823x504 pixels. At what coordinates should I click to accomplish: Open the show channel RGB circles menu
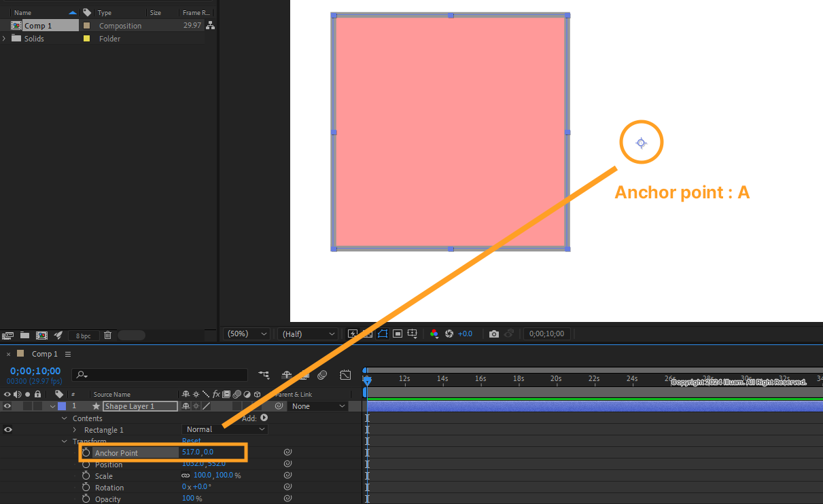click(x=434, y=334)
